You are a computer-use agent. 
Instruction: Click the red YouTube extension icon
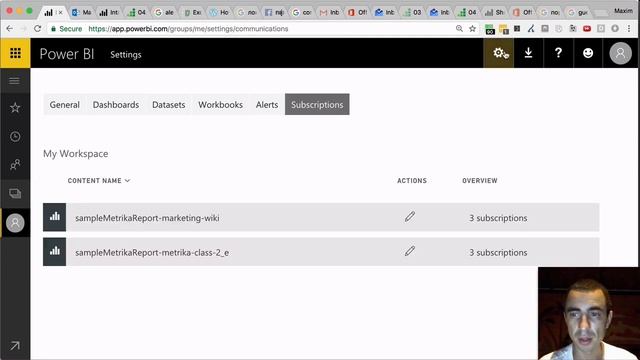pos(587,29)
